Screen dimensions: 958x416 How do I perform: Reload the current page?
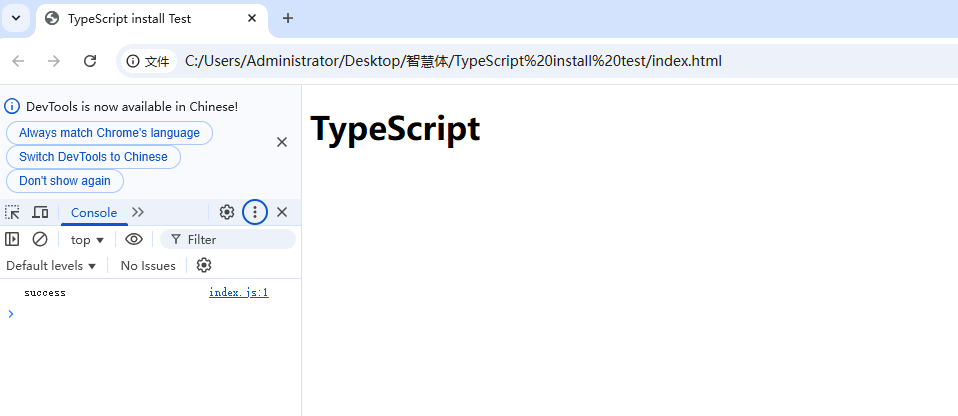[x=90, y=61]
